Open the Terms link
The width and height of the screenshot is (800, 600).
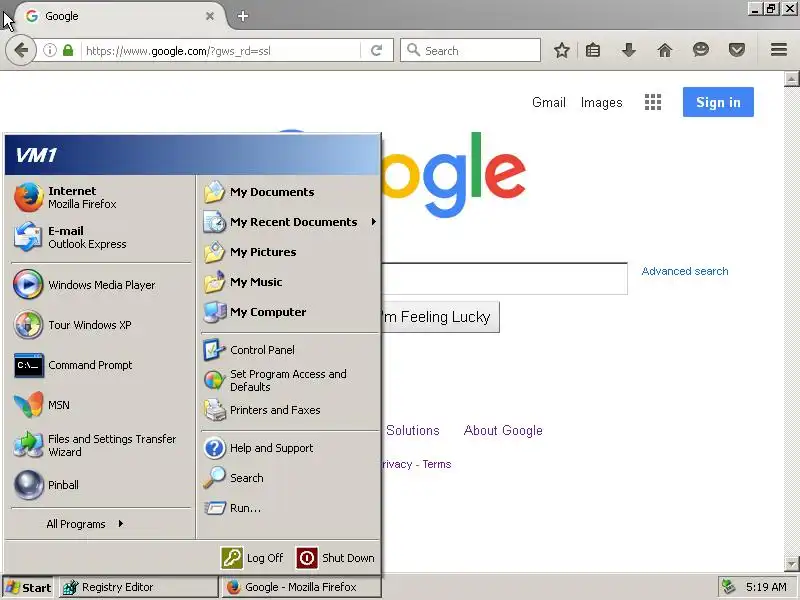point(437,464)
